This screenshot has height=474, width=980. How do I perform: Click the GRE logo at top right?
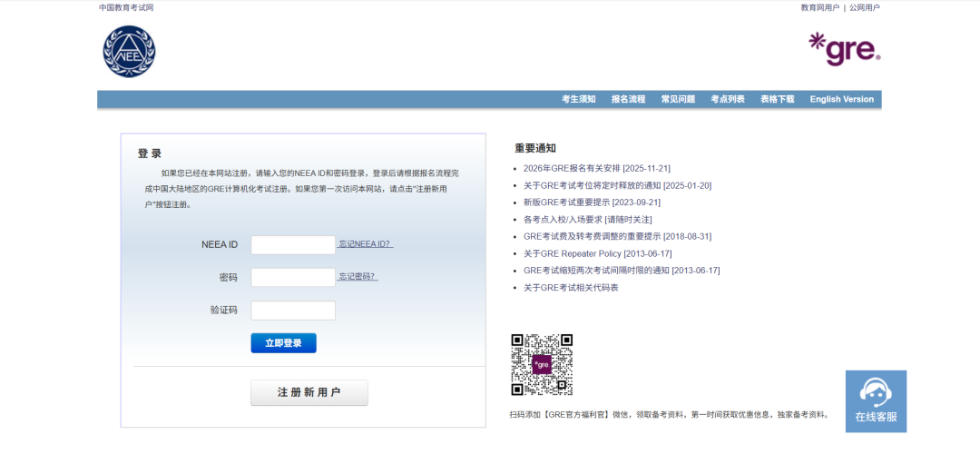point(845,49)
